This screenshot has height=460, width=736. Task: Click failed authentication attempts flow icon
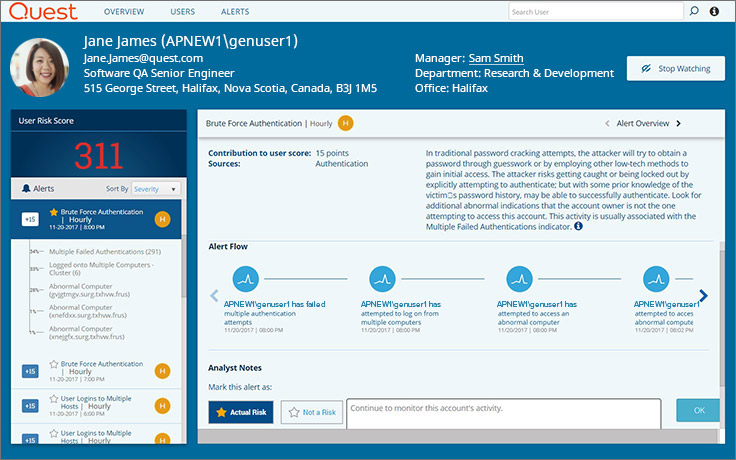(245, 279)
